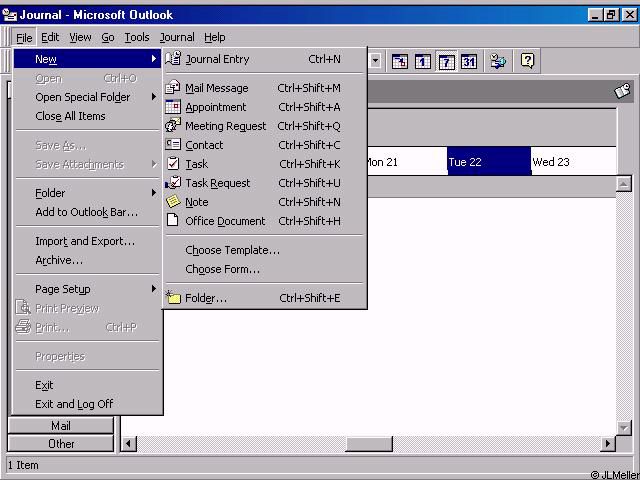Open the toolbar dropdown arrow beside calendar icons
Viewport: 640px width, 480px height.
pyautogui.click(x=375, y=62)
